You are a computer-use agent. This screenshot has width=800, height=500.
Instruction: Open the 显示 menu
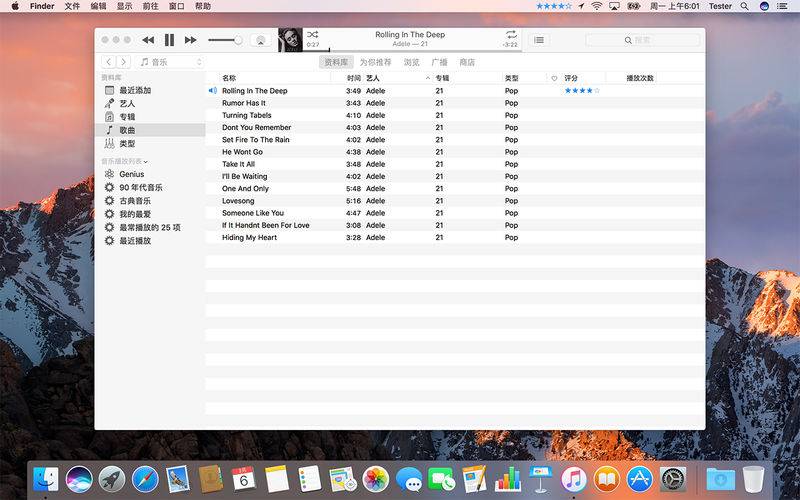(x=124, y=6)
